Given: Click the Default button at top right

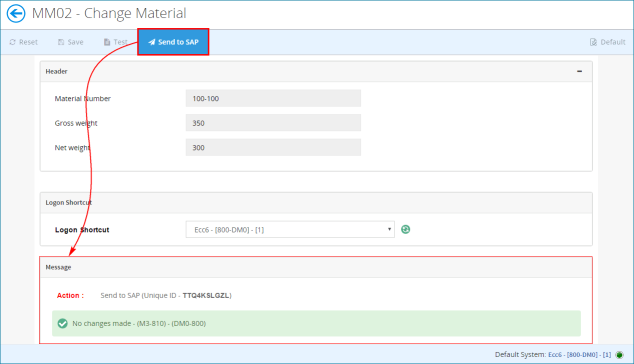Looking at the screenshot, I should [x=607, y=42].
